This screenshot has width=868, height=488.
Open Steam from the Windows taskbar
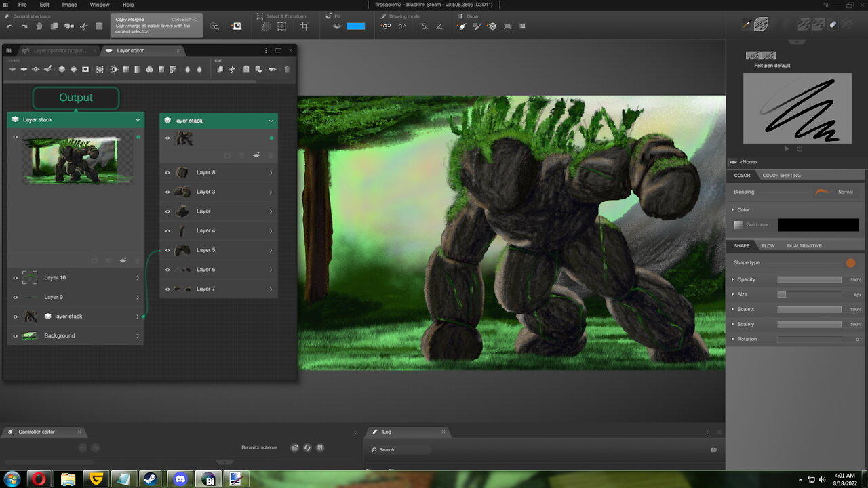(x=151, y=479)
